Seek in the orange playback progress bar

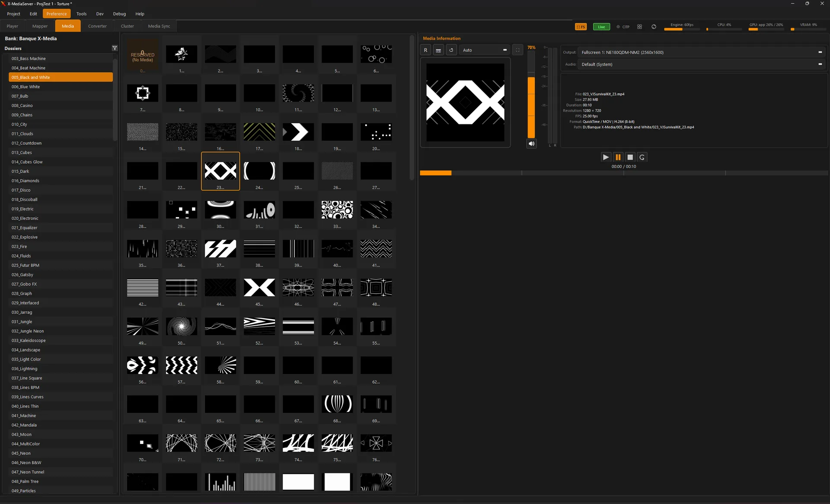pyautogui.click(x=624, y=173)
